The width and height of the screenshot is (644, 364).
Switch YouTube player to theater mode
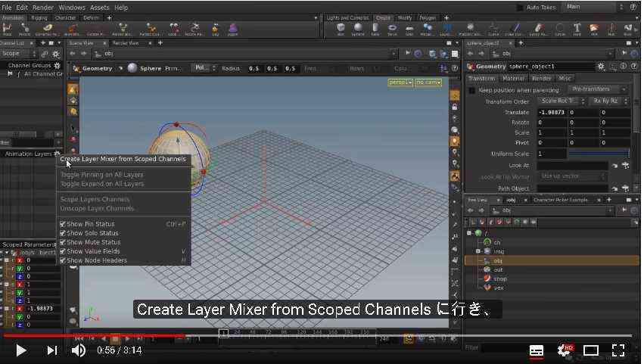(590, 350)
